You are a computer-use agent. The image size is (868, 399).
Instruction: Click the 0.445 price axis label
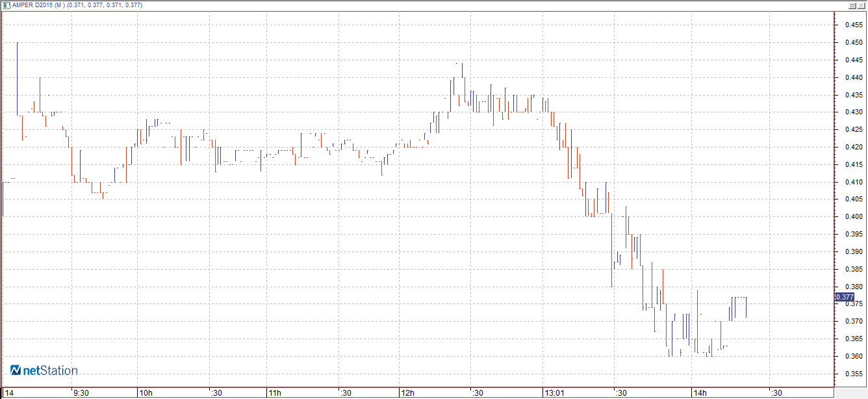coord(853,60)
